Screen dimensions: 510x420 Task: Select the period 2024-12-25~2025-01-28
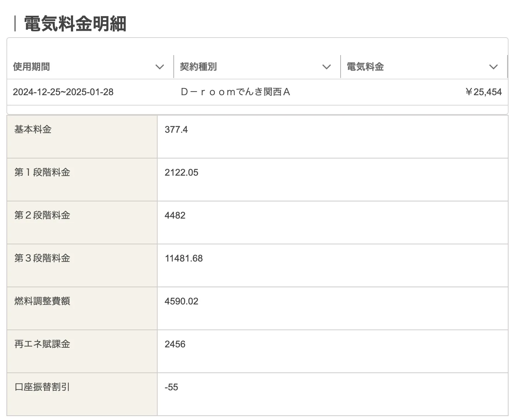click(x=63, y=92)
